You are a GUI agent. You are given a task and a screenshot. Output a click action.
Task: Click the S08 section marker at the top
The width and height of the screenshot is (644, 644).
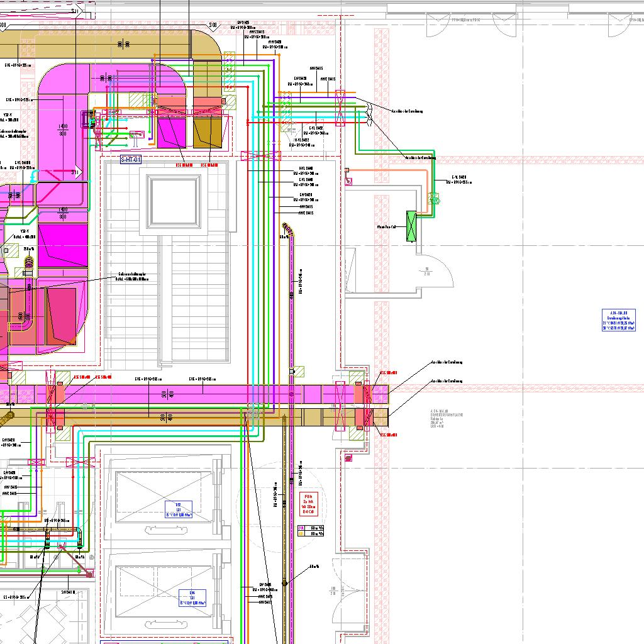[213, 25]
